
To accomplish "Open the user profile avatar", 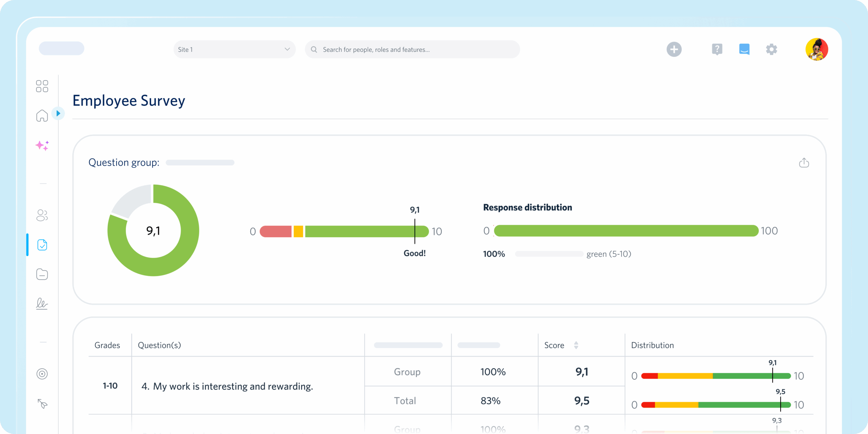I will (817, 50).
